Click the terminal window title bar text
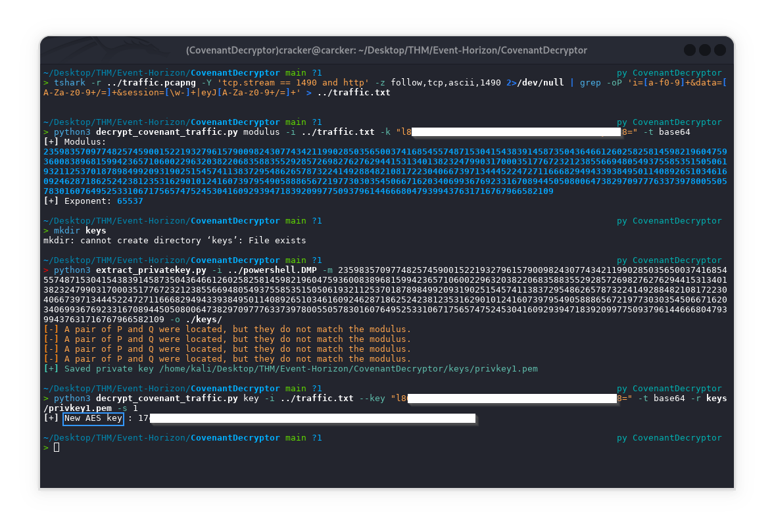774x532 pixels. (387, 50)
